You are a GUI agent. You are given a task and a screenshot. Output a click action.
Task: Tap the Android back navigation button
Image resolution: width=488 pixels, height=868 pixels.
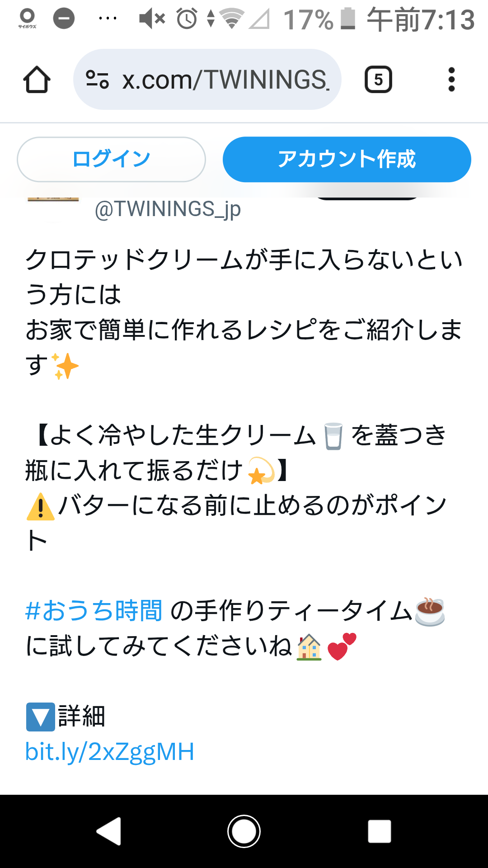tap(109, 831)
